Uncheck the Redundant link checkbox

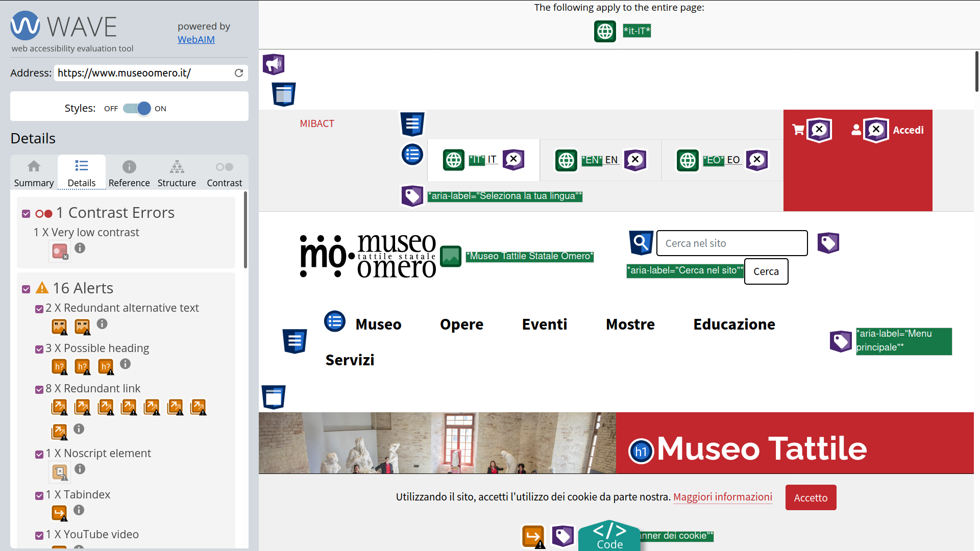click(39, 389)
